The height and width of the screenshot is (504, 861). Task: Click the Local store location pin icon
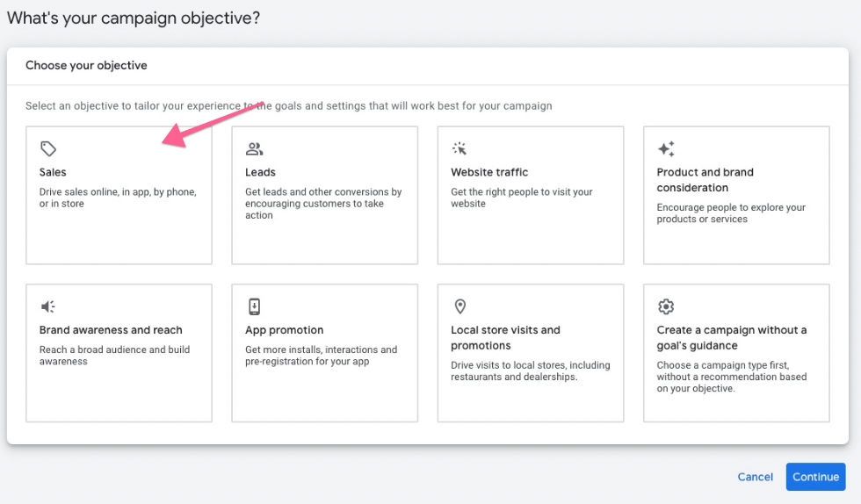(x=460, y=306)
